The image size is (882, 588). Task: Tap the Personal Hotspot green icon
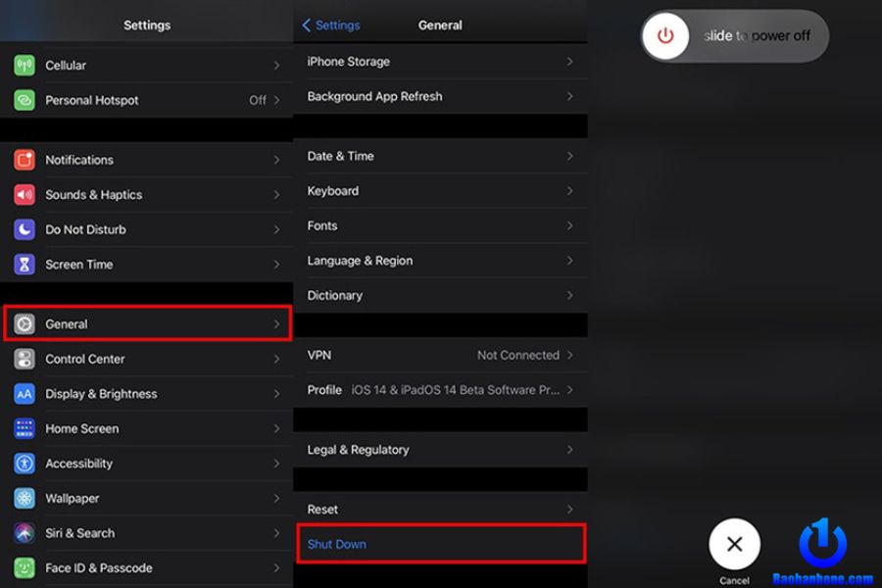[24, 100]
